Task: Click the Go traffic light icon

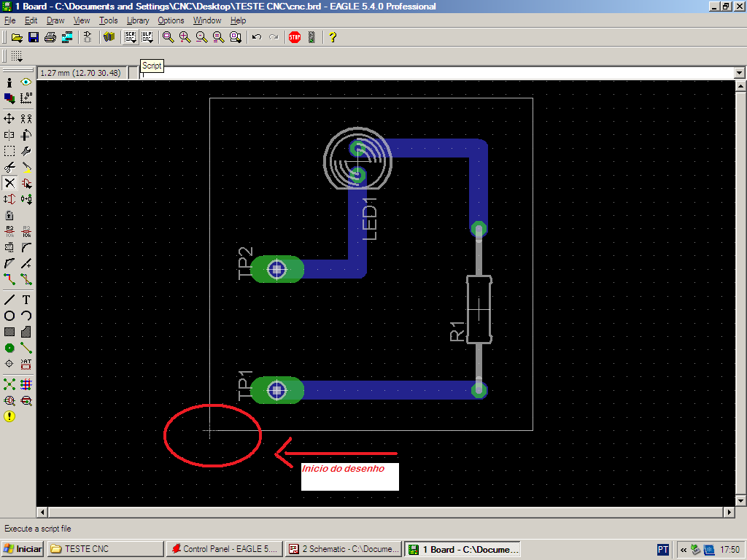Action: 312,37
